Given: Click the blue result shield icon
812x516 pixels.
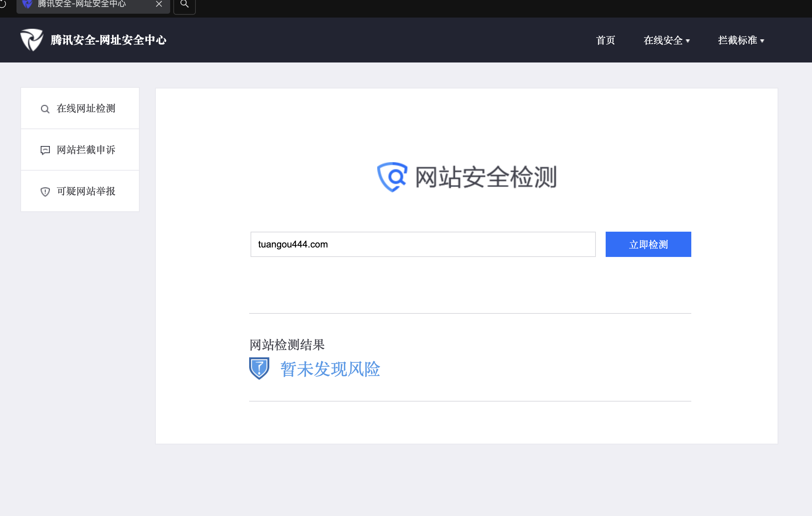Looking at the screenshot, I should pyautogui.click(x=259, y=368).
